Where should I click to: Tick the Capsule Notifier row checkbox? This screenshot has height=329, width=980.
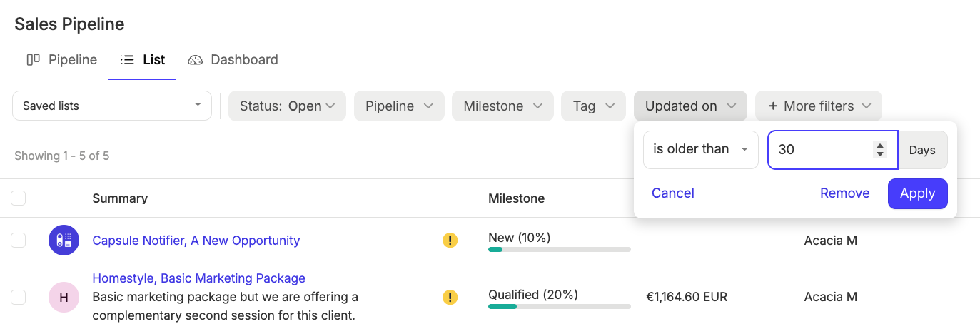pyautogui.click(x=19, y=240)
